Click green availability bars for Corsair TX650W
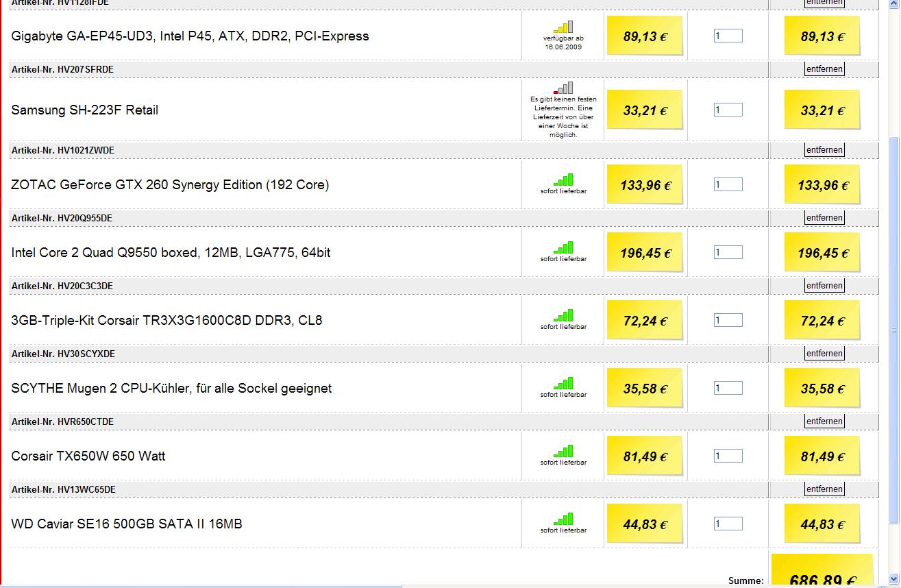 563,451
